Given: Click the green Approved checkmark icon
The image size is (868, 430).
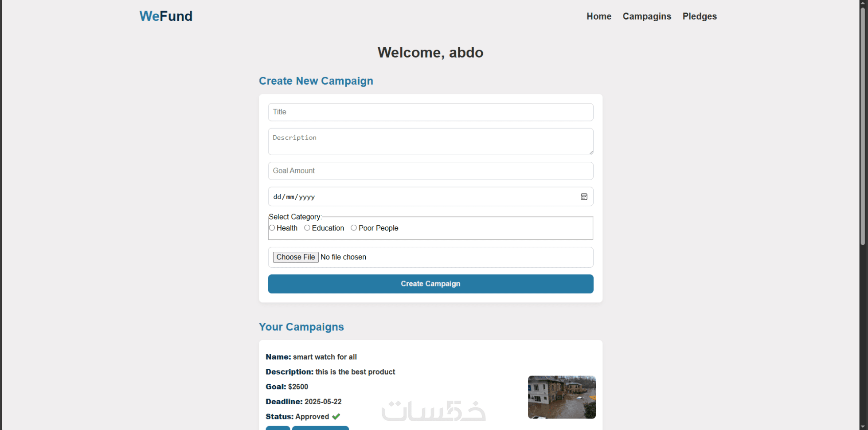Looking at the screenshot, I should coord(336,416).
